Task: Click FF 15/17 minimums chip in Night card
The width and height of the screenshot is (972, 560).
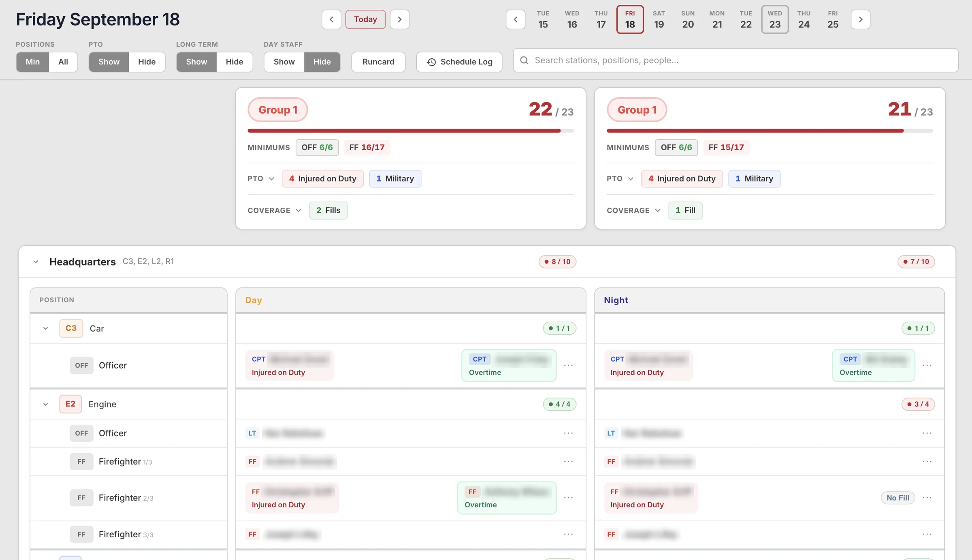Action: 726,147
